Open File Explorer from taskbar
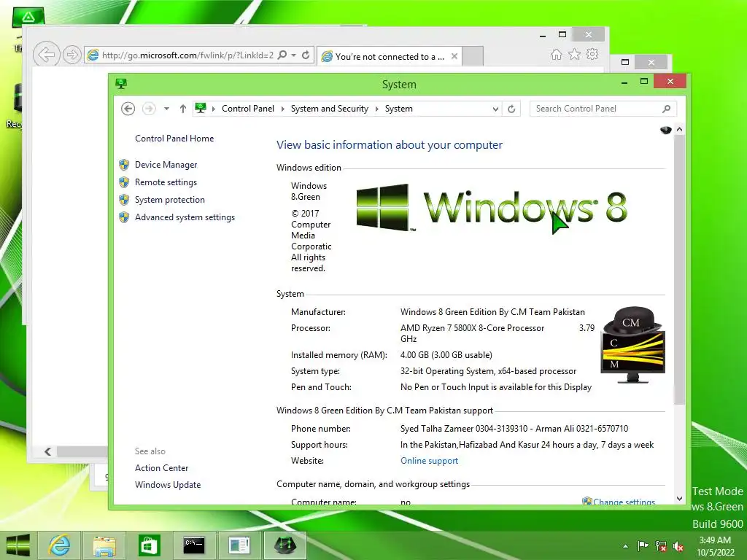 click(104, 545)
